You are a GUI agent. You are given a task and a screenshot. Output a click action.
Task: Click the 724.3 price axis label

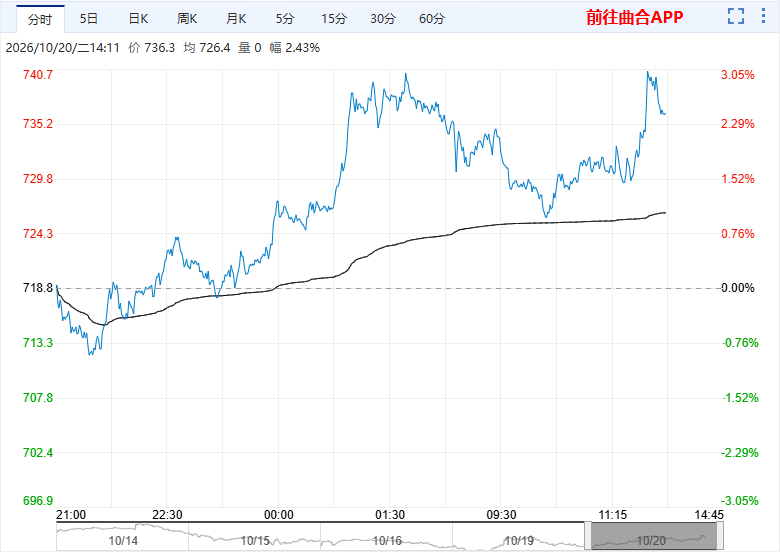(x=38, y=233)
